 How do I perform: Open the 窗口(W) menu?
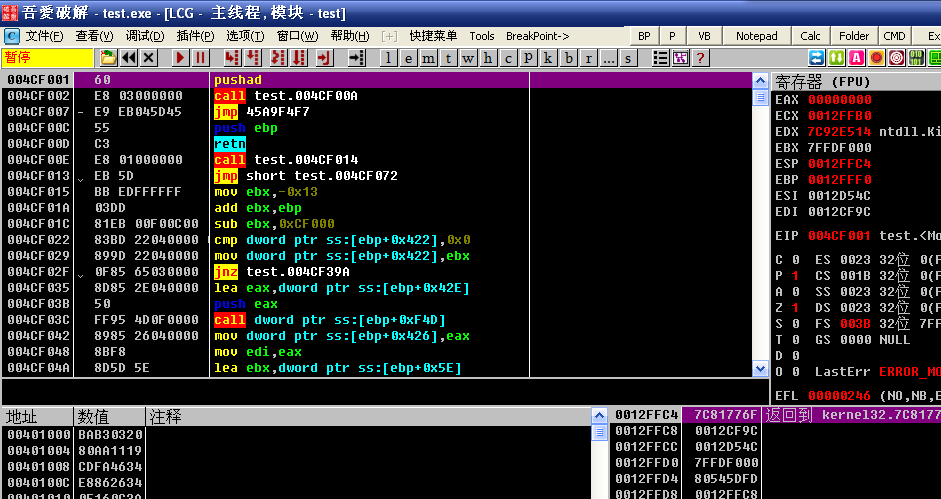(x=297, y=36)
